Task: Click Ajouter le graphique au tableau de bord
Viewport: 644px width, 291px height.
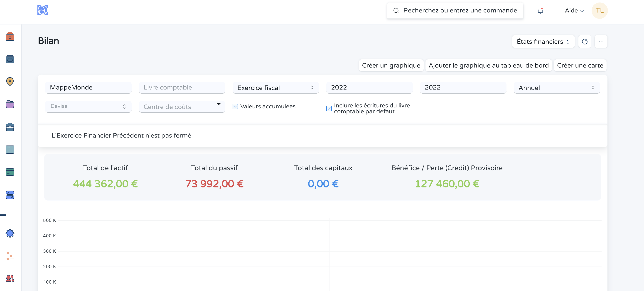Action: 489,65
